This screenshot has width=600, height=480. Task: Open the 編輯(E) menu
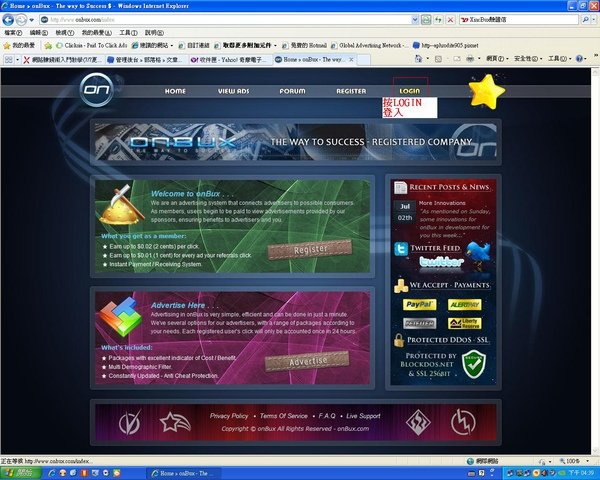(39, 33)
